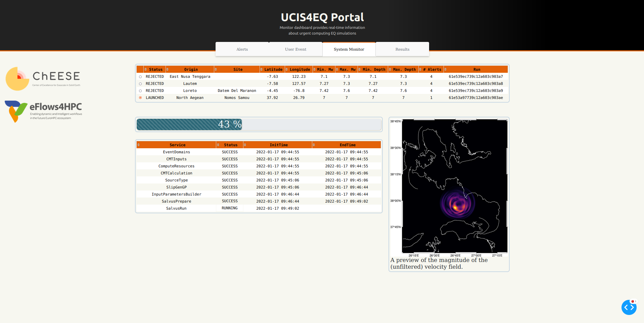Viewport: 644px width, 323px height.
Task: Open the blue code widget button
Action: click(x=629, y=307)
